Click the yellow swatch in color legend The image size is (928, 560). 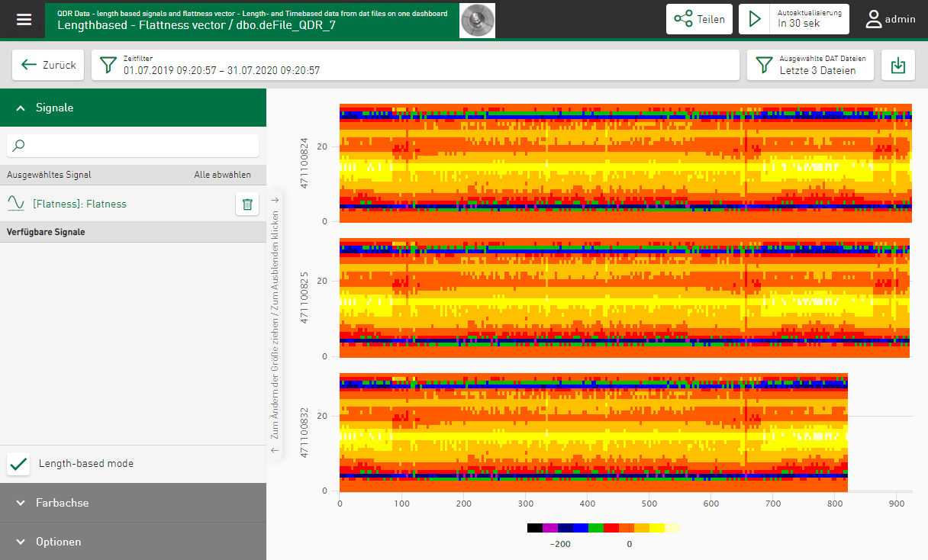656,527
